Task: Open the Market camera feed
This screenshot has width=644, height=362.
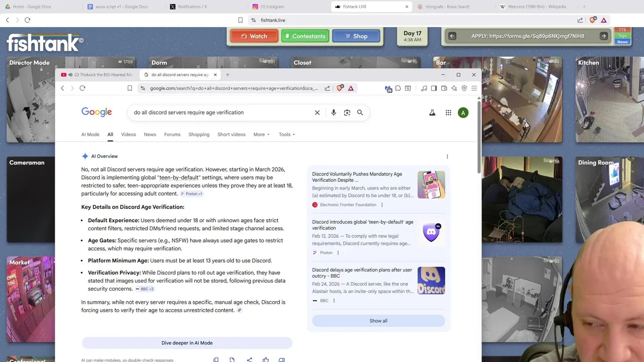Action: point(31,299)
